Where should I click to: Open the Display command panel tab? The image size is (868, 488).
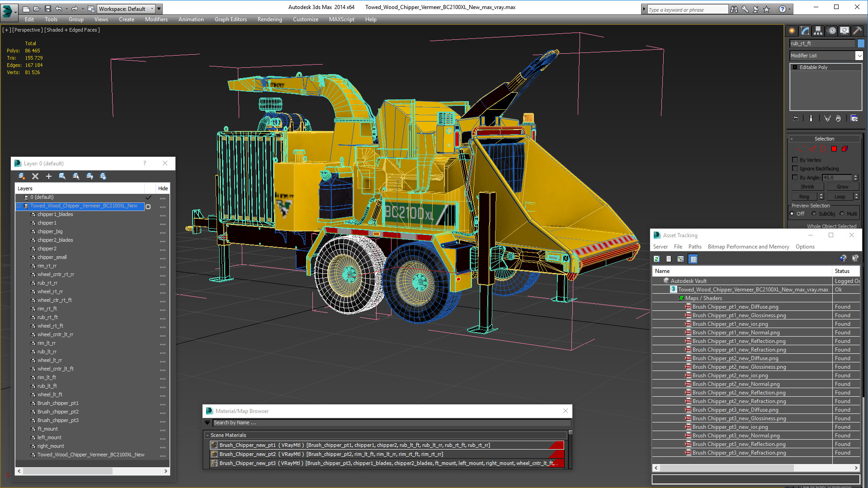(844, 31)
